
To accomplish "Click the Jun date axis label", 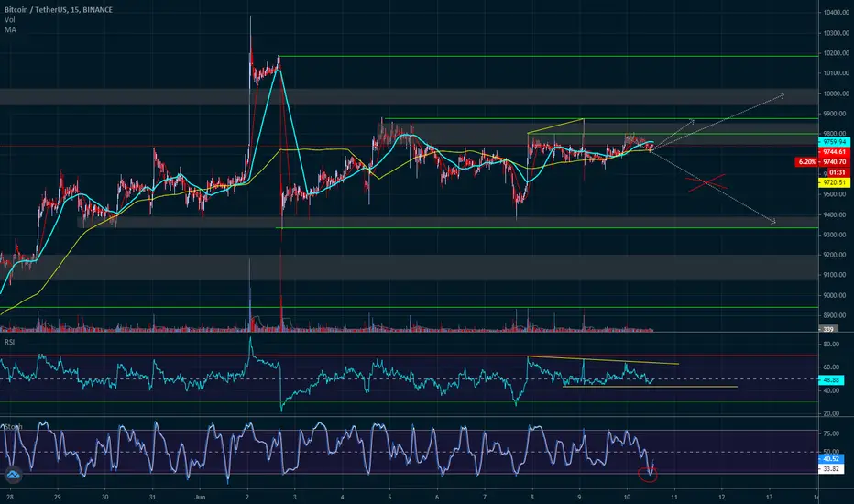I will click(200, 497).
